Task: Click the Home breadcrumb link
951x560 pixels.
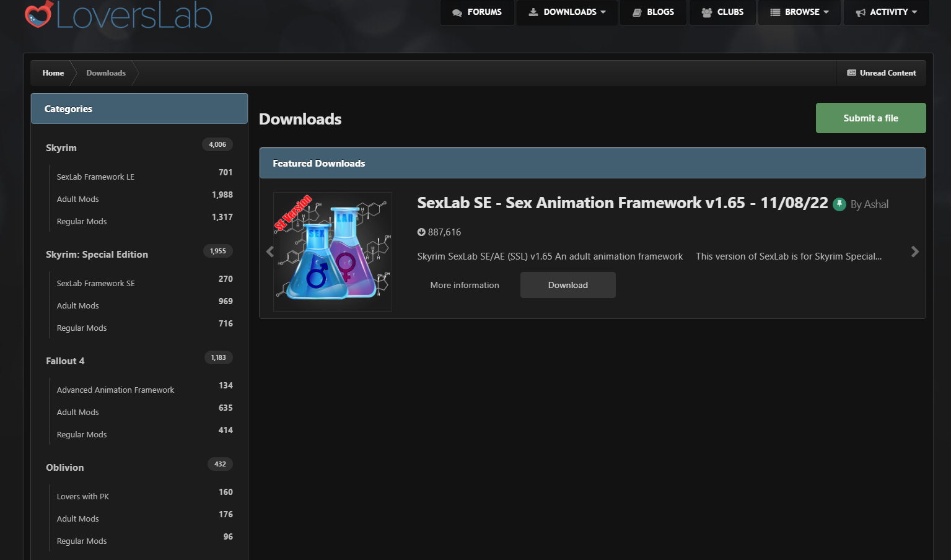Action: pos(53,73)
